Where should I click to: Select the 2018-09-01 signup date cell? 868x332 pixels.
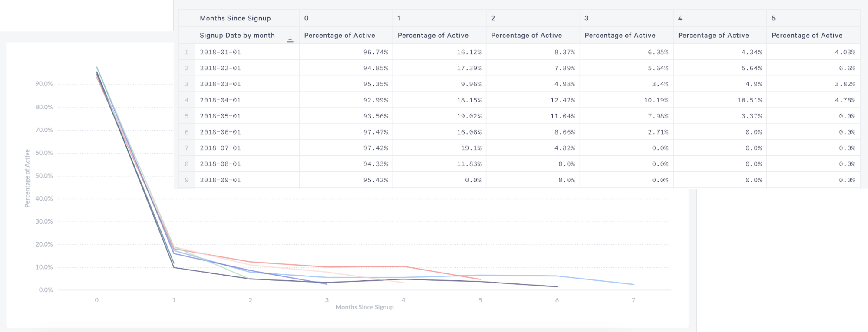(x=220, y=180)
